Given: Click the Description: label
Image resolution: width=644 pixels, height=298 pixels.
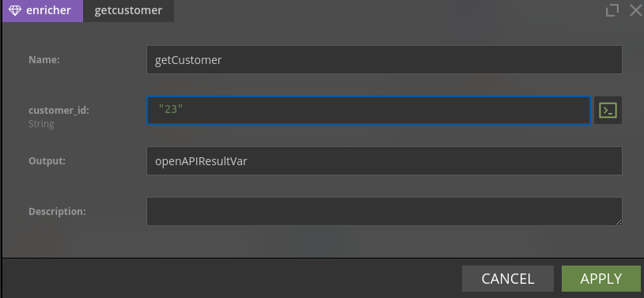Looking at the screenshot, I should [57, 212].
